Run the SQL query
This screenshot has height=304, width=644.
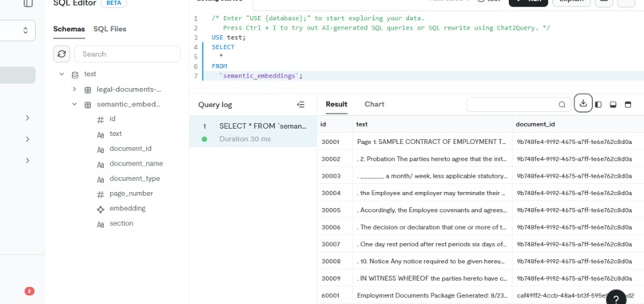pyautogui.click(x=529, y=2)
